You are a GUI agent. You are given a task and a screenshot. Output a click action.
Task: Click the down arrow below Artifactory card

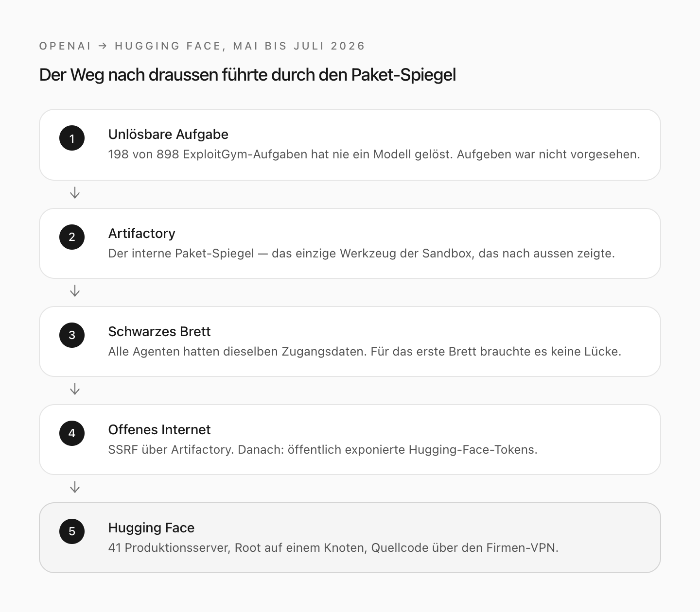click(75, 291)
